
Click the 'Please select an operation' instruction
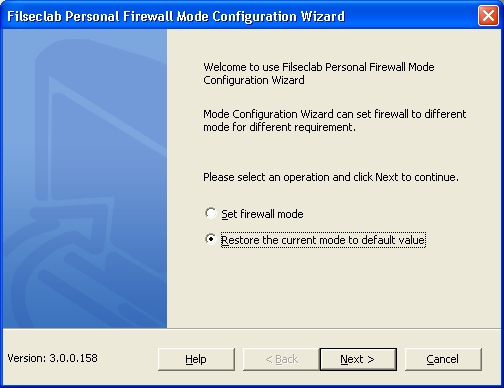(x=331, y=177)
